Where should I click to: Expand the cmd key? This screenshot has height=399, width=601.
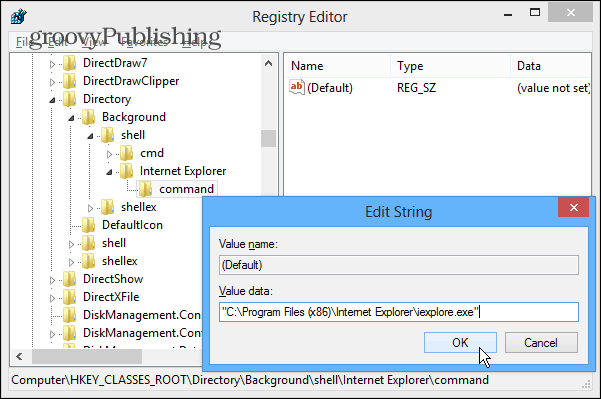(x=109, y=154)
